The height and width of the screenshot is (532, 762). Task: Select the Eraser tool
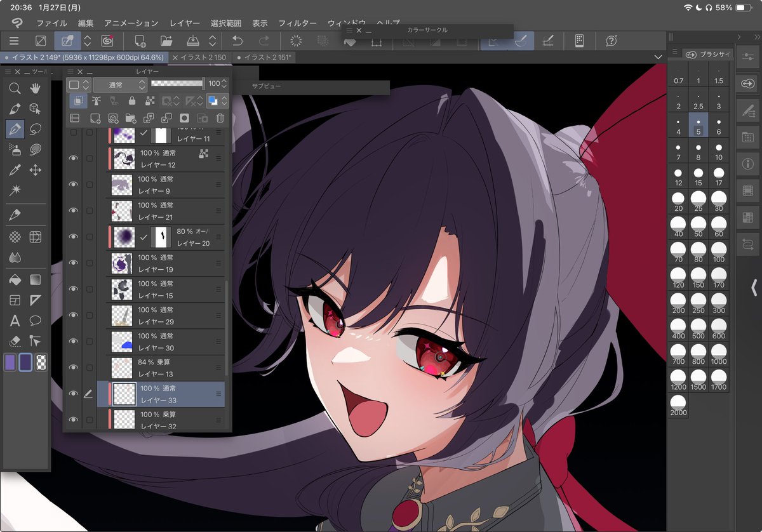[x=15, y=340]
